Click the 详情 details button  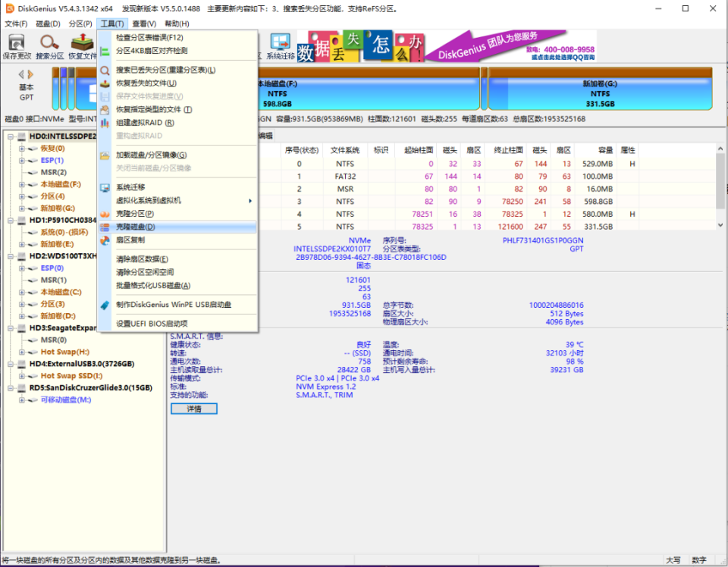[194, 409]
